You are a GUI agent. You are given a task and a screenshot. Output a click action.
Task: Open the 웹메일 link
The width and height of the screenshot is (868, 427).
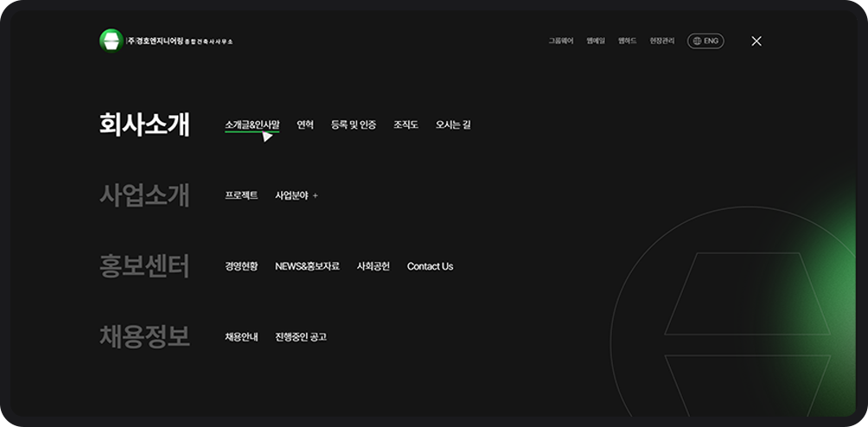596,41
